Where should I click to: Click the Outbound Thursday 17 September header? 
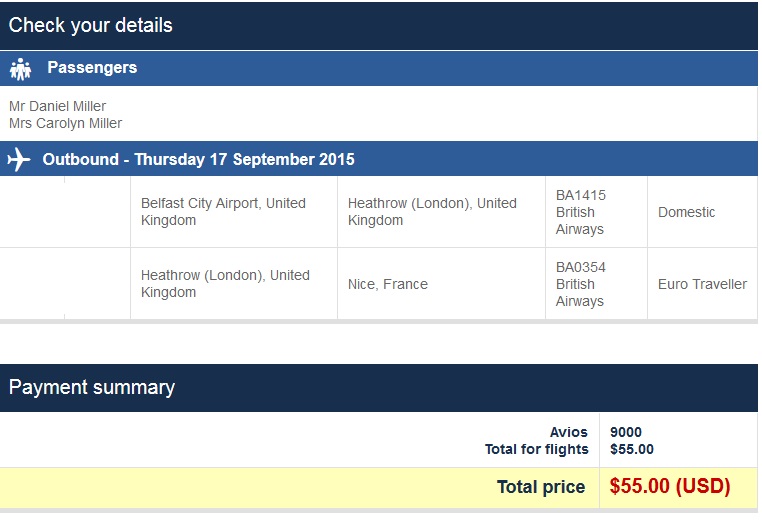pyautogui.click(x=198, y=160)
